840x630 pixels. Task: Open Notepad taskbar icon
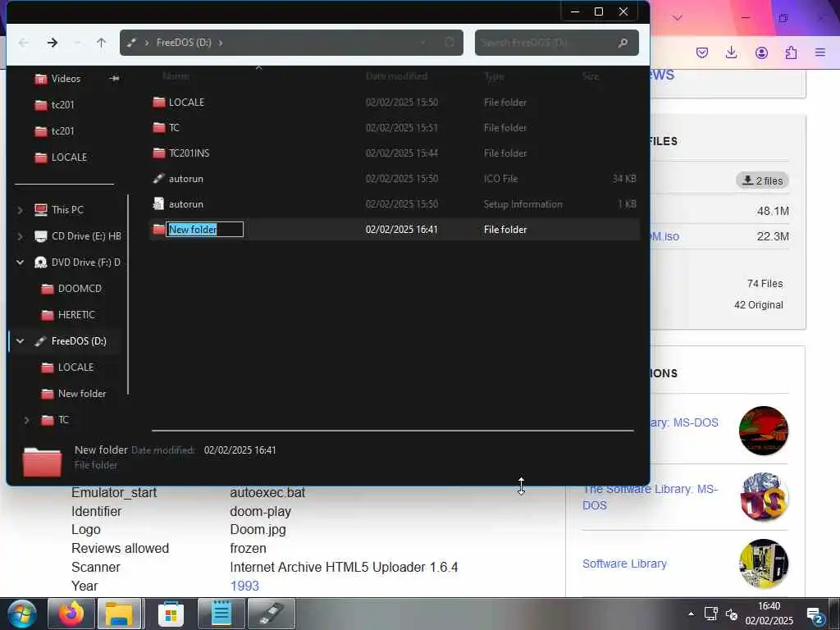pos(221,614)
